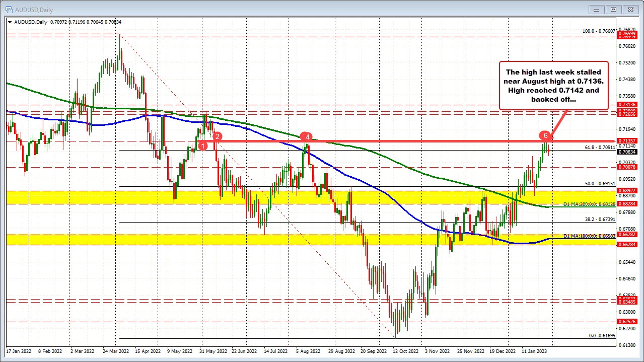This screenshot has height=362, width=644.
Task: Click the red circle marker numbered 6
Action: point(544,135)
